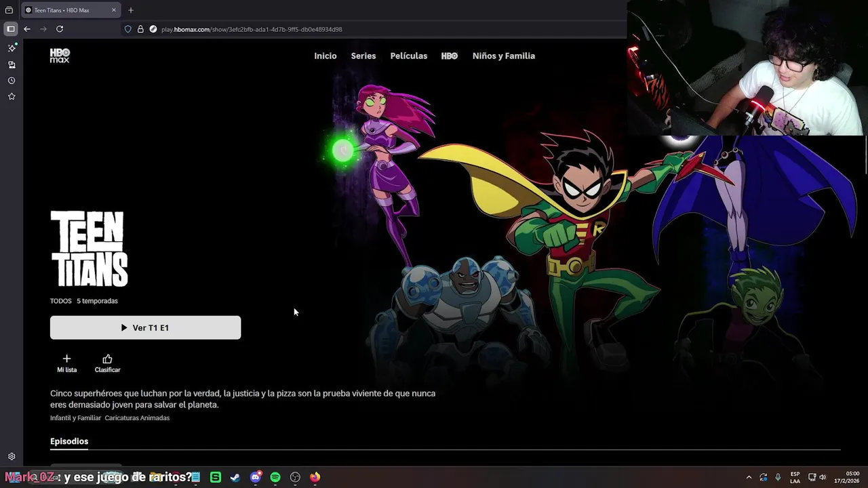Open the history clock sidebar icon
The width and height of the screenshot is (868, 488).
tap(12, 81)
